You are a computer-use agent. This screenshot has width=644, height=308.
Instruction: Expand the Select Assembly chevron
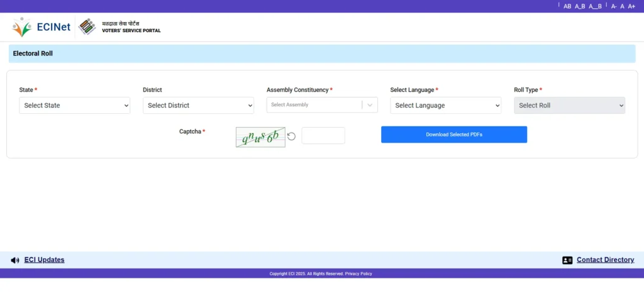click(x=370, y=105)
